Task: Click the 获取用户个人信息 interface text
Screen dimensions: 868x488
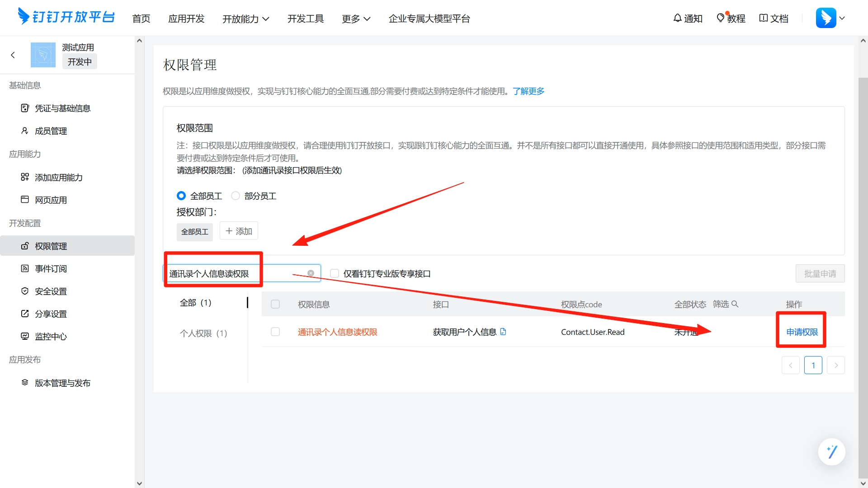Action: [x=465, y=332]
